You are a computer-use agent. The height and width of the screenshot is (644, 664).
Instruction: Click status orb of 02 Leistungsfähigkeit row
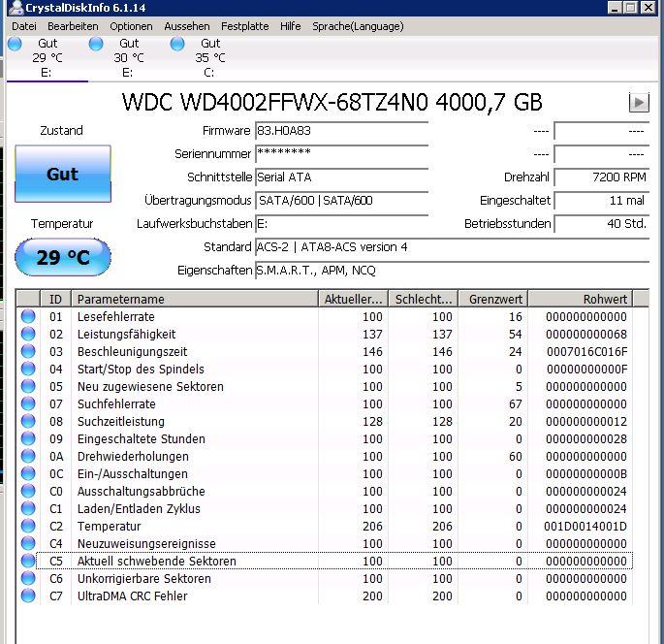click(28, 334)
